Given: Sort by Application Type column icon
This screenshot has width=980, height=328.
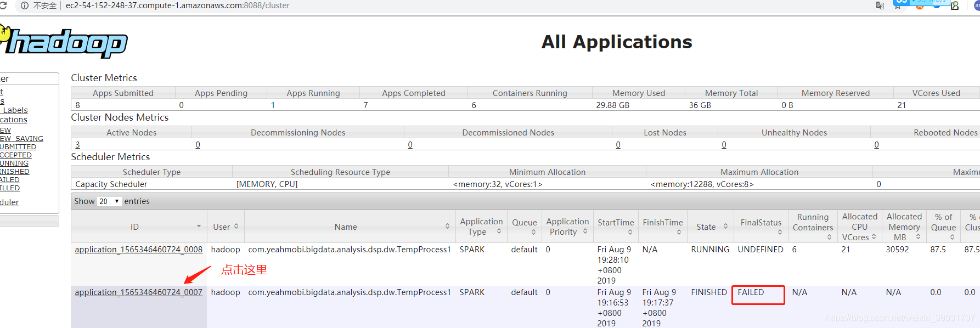Looking at the screenshot, I should 499,231.
